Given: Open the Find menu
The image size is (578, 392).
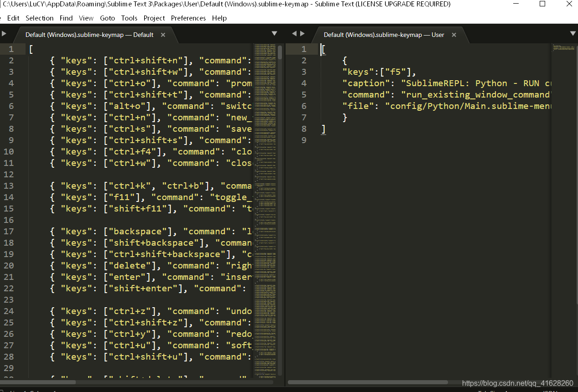Looking at the screenshot, I should [x=66, y=18].
